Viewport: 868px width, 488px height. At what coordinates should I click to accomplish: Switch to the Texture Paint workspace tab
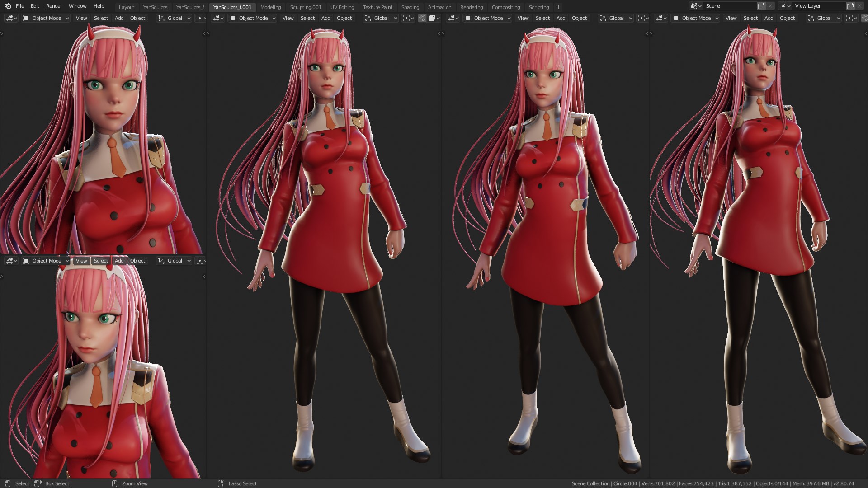pyautogui.click(x=377, y=7)
